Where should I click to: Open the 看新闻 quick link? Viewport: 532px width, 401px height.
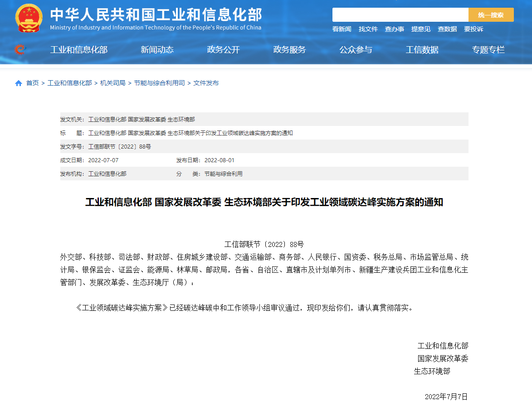[x=342, y=29]
